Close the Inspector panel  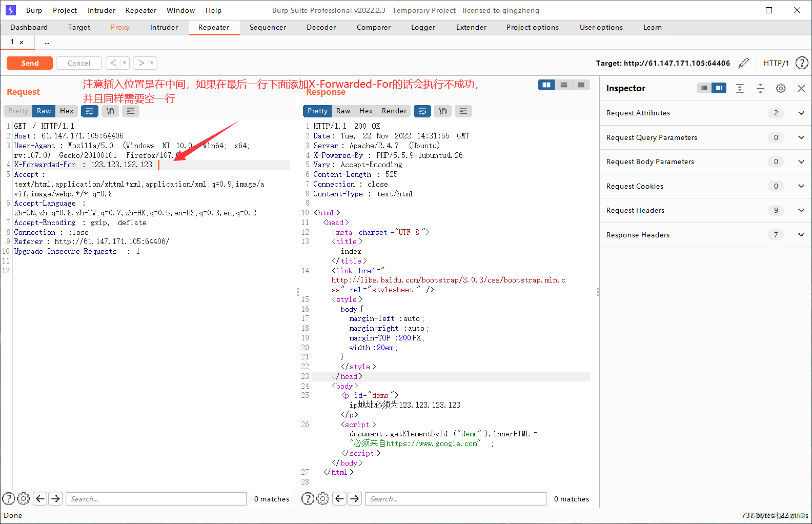pos(801,88)
